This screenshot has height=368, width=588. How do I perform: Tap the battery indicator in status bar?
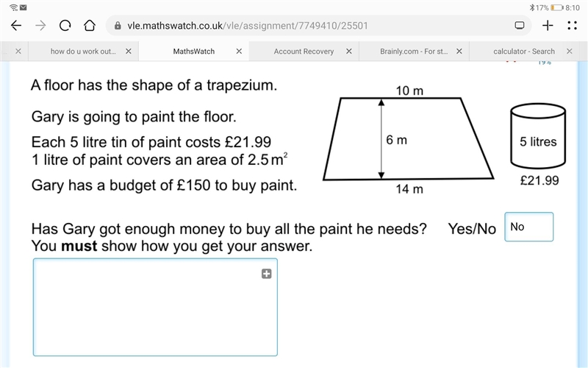click(557, 7)
